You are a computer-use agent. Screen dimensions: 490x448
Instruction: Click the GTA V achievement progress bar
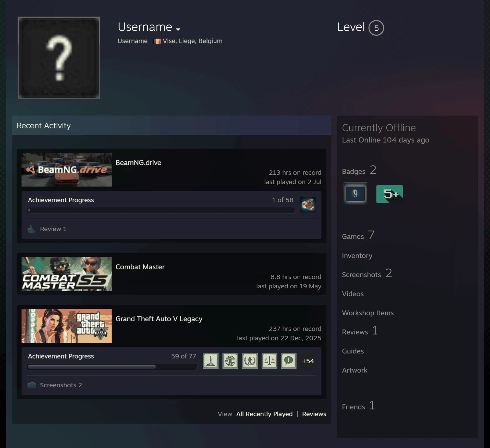point(112,367)
